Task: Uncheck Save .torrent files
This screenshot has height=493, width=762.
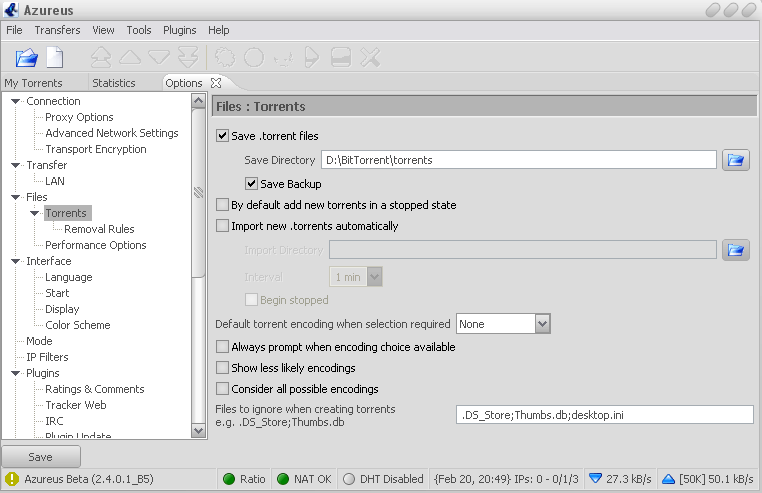Action: click(222, 136)
